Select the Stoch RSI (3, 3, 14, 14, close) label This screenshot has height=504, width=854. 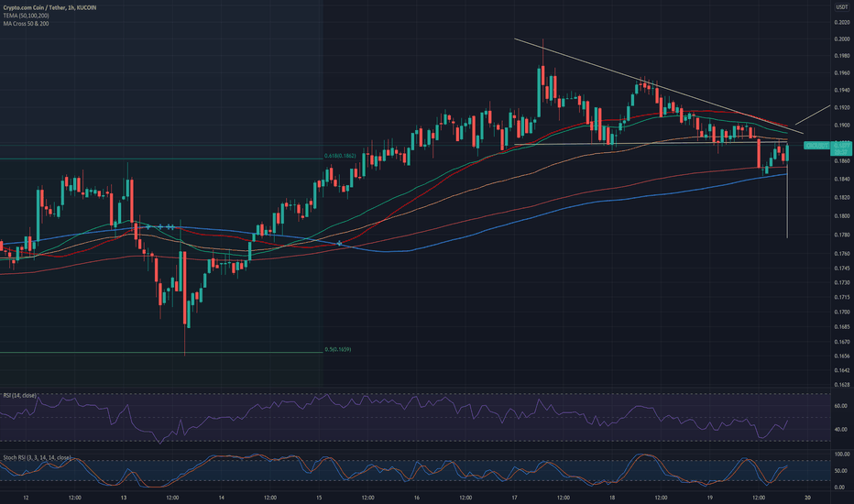click(37, 457)
